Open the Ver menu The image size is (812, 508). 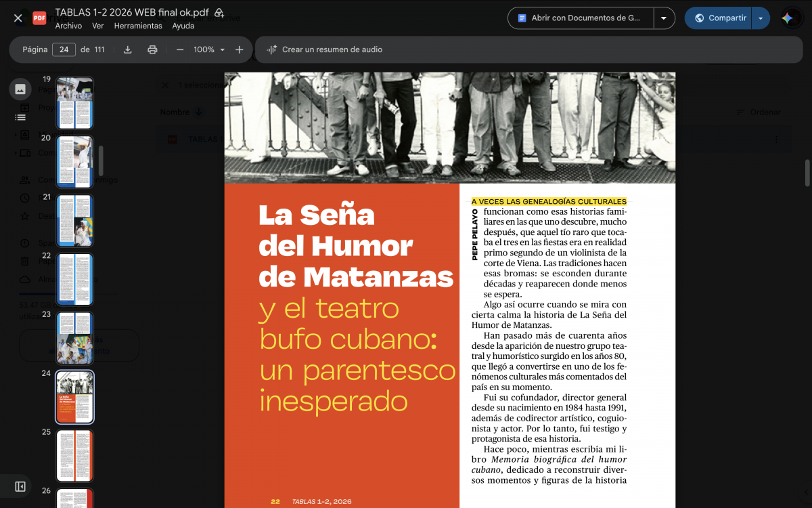pyautogui.click(x=98, y=26)
